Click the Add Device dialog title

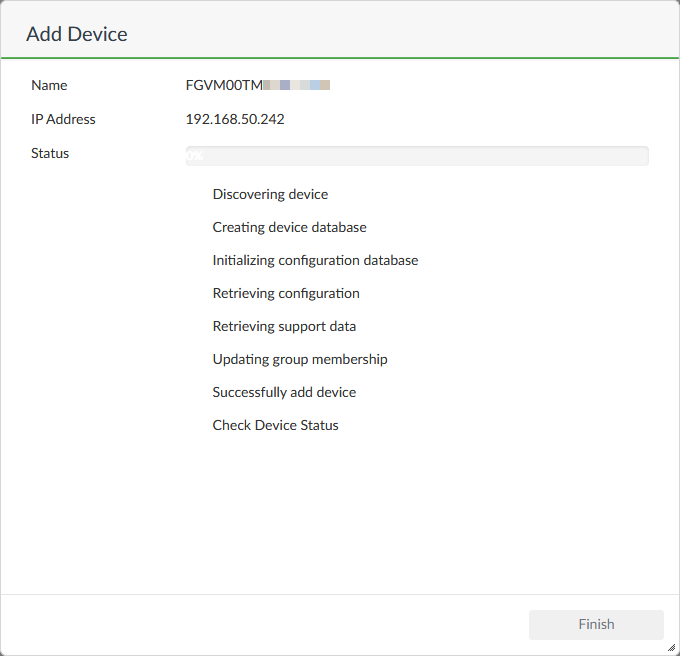click(x=77, y=34)
